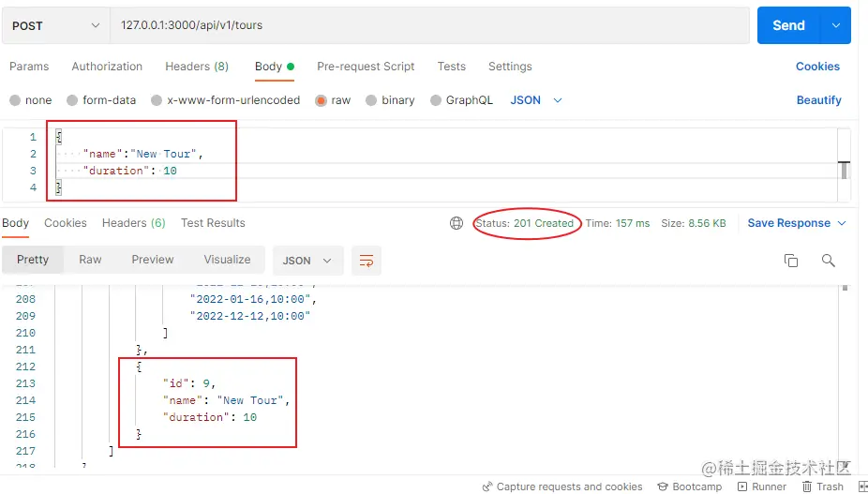Switch response view to Raw
868x494 pixels.
pyautogui.click(x=90, y=260)
